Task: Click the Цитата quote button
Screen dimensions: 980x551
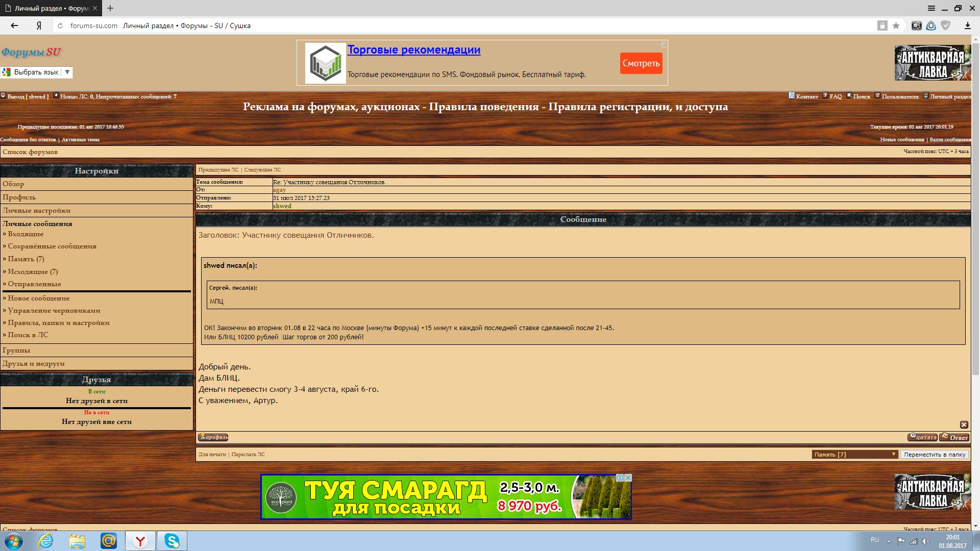Action: tap(922, 437)
